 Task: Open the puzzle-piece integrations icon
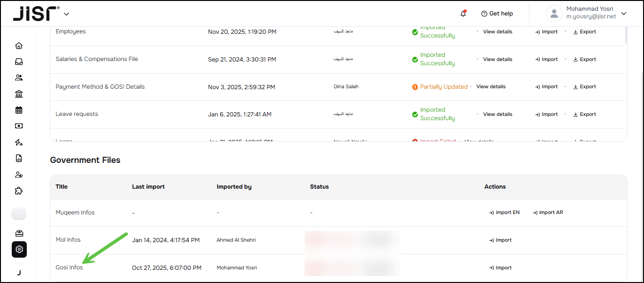(19, 191)
